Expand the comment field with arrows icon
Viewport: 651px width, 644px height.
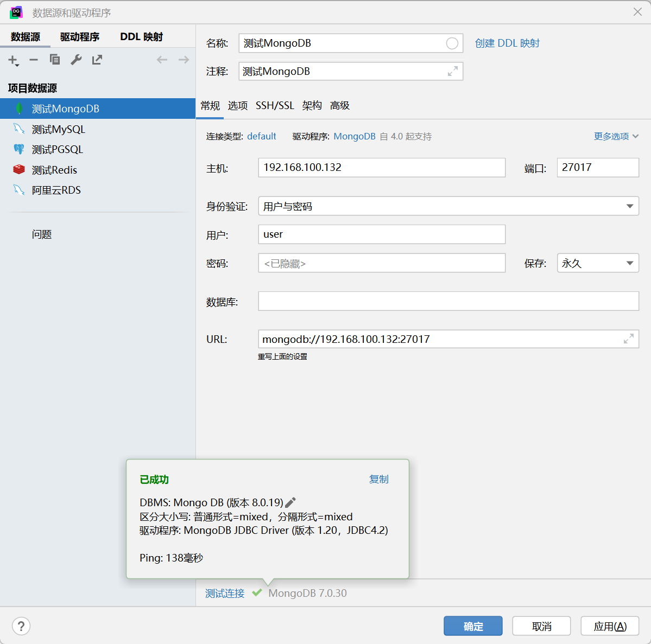[452, 72]
